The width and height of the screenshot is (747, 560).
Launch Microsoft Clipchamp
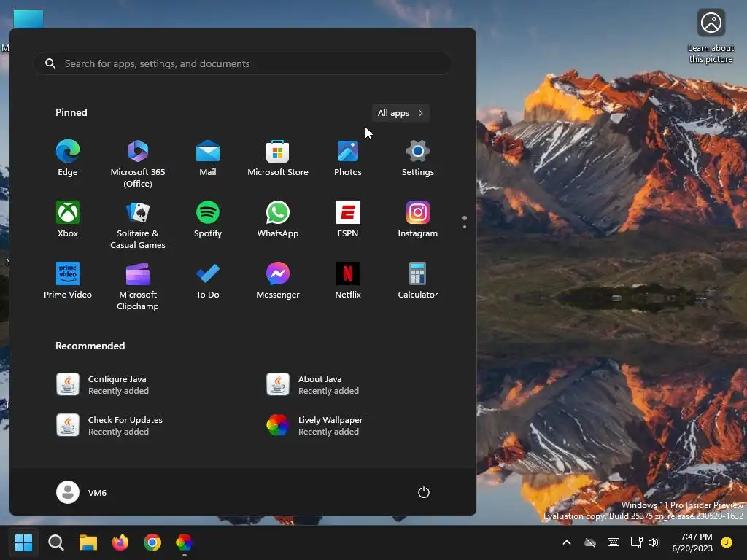pyautogui.click(x=138, y=287)
